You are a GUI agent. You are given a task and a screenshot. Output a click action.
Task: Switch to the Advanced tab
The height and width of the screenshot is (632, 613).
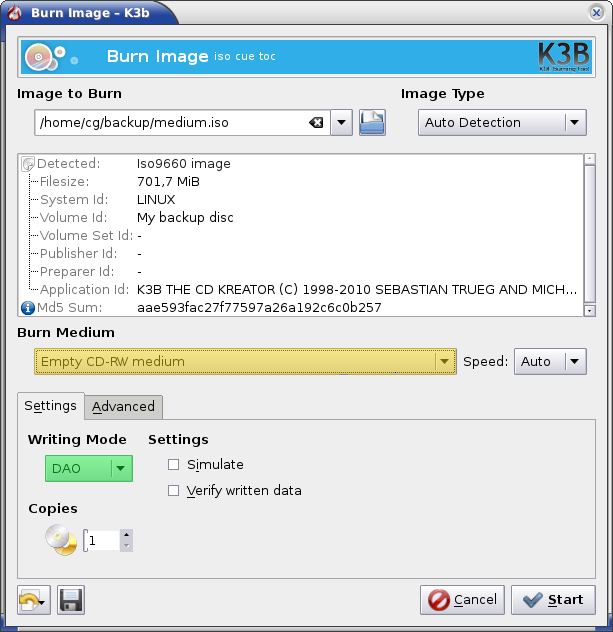[x=123, y=406]
